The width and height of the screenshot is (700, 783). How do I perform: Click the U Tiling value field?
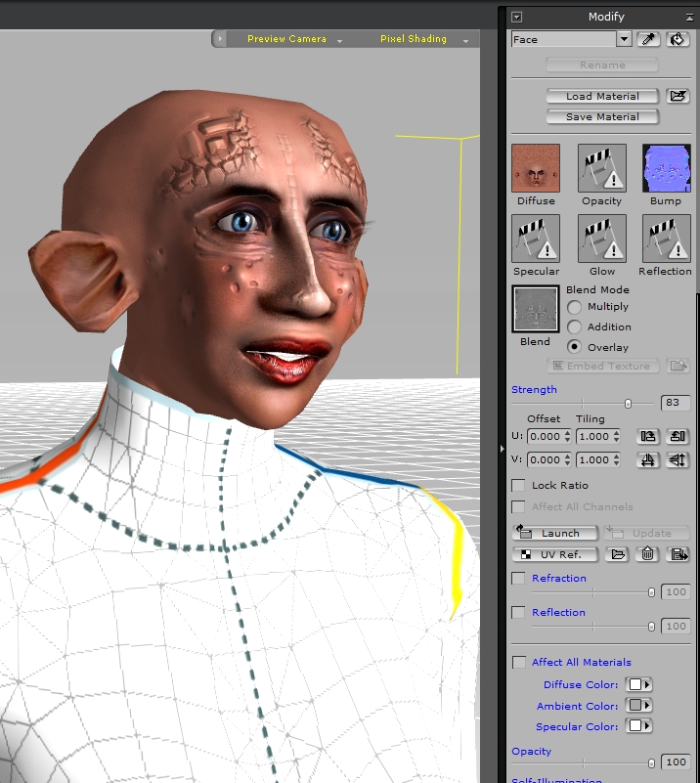pyautogui.click(x=593, y=436)
